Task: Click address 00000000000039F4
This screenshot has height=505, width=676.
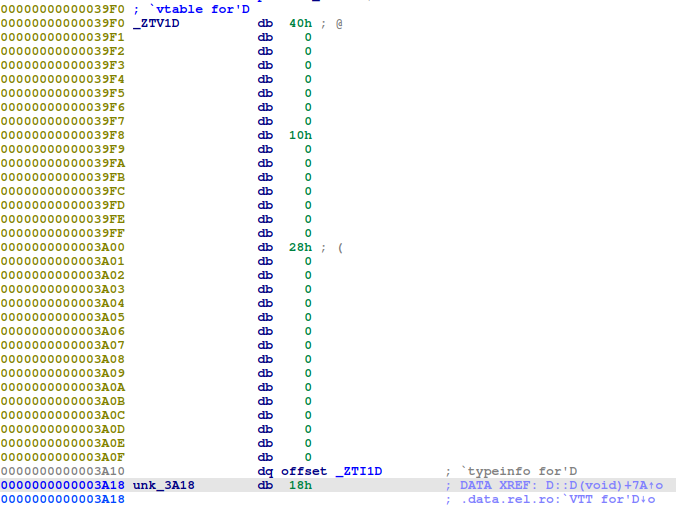Action: 62,79
